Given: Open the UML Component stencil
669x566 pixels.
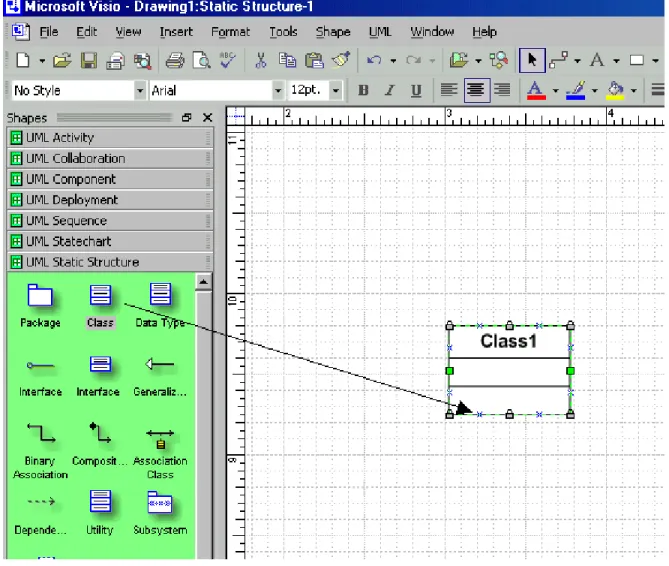Looking at the screenshot, I should click(110, 179).
